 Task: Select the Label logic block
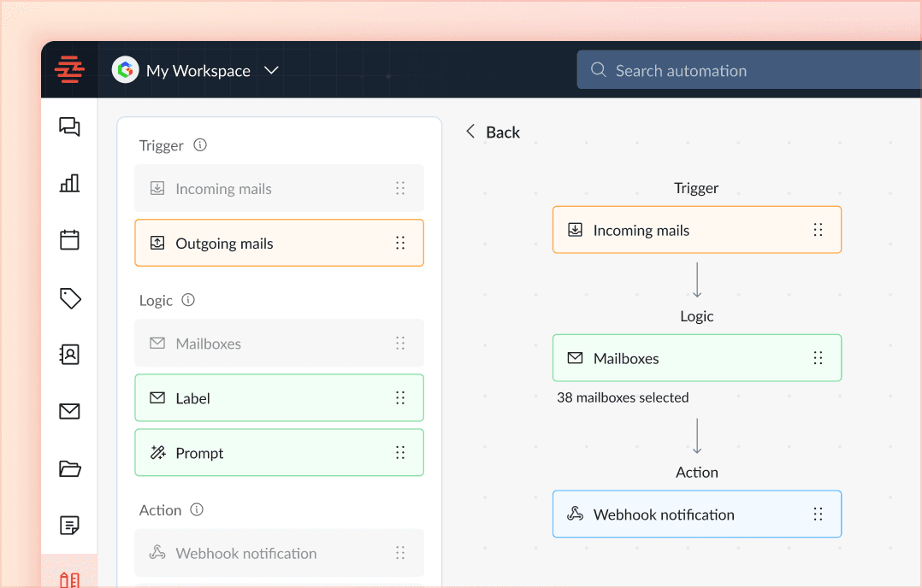click(280, 397)
